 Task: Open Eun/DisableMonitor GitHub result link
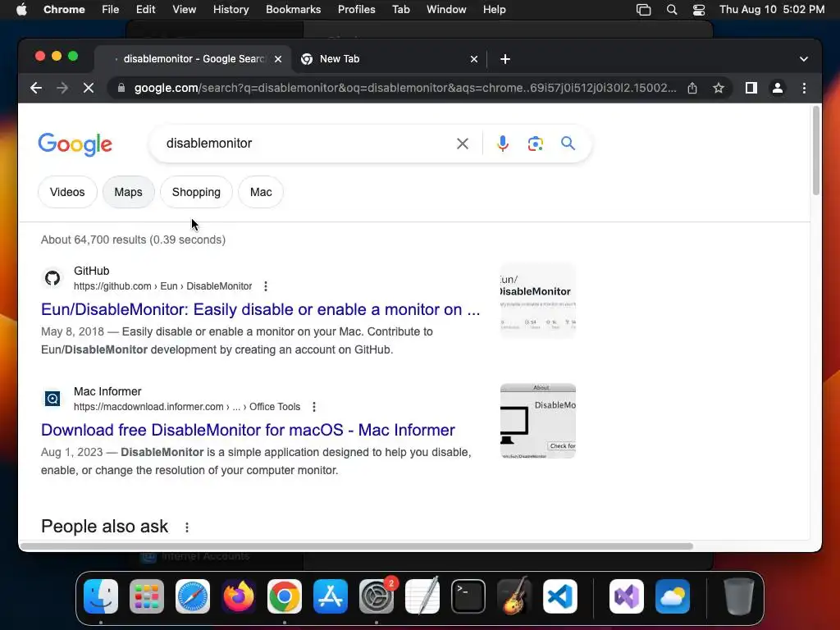pyautogui.click(x=260, y=309)
